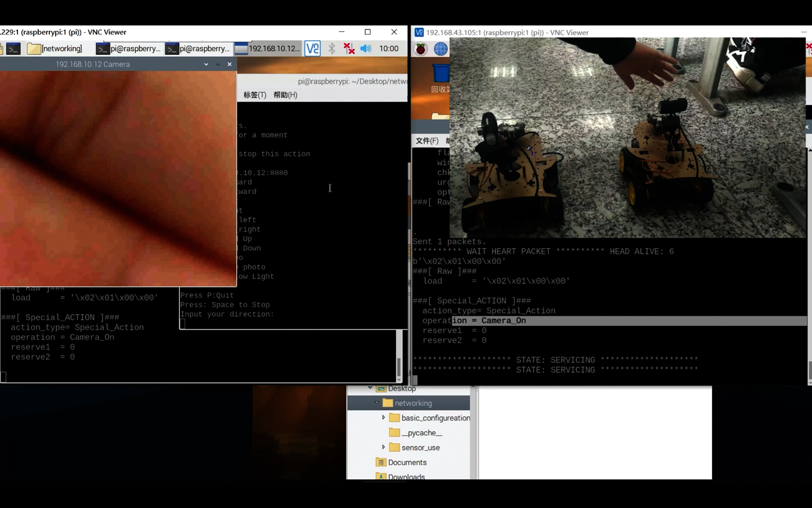
Task: Click the robot cars camera view
Action: 627,138
